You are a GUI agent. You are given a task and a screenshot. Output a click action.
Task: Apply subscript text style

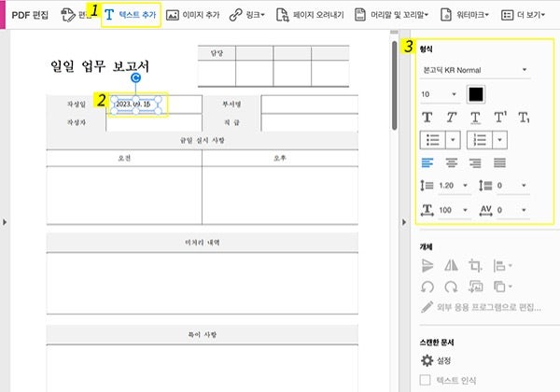pos(524,117)
